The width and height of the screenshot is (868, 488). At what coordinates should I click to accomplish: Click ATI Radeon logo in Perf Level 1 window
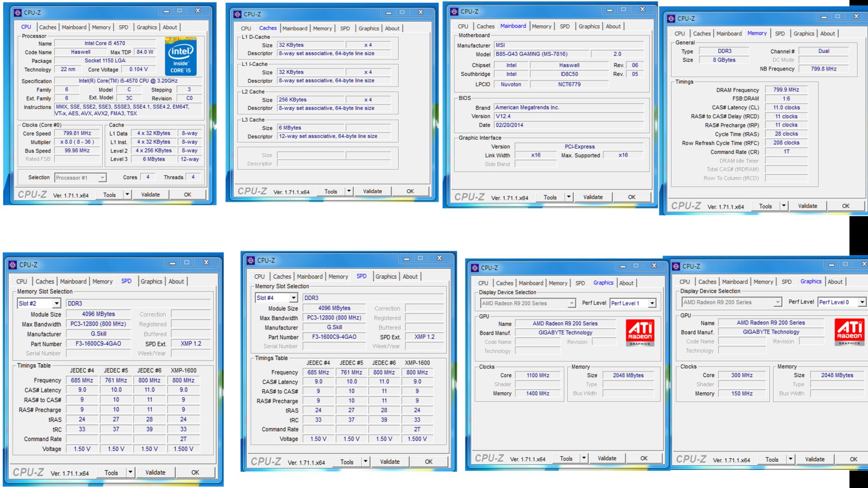click(640, 333)
